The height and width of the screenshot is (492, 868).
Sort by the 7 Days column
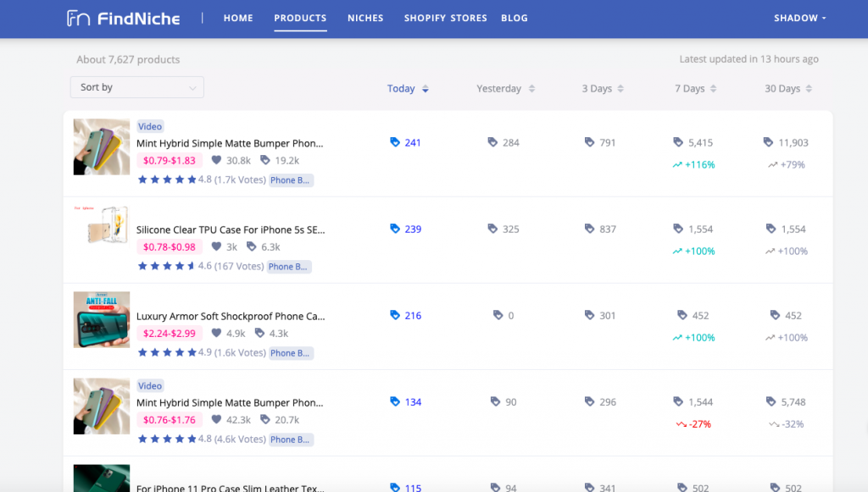coord(695,88)
